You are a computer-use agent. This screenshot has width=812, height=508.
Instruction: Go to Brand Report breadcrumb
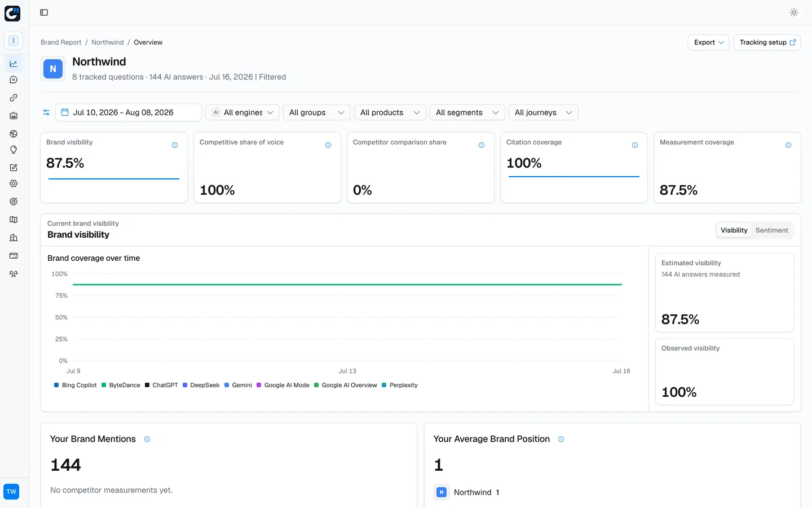(x=61, y=42)
